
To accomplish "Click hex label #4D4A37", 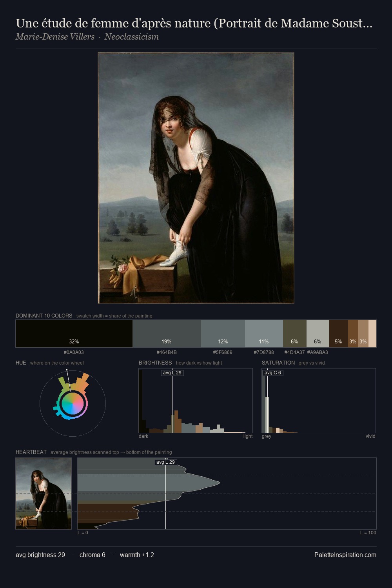I will (x=294, y=352).
